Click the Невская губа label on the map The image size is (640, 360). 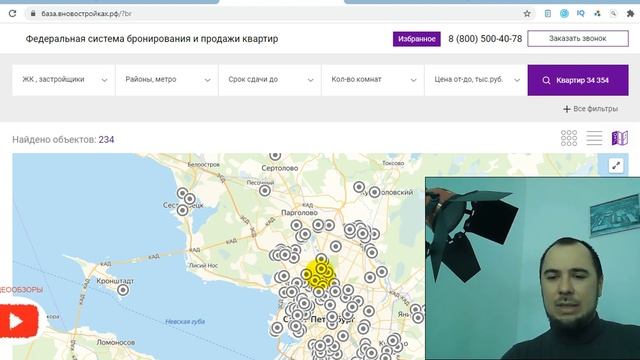point(185,322)
